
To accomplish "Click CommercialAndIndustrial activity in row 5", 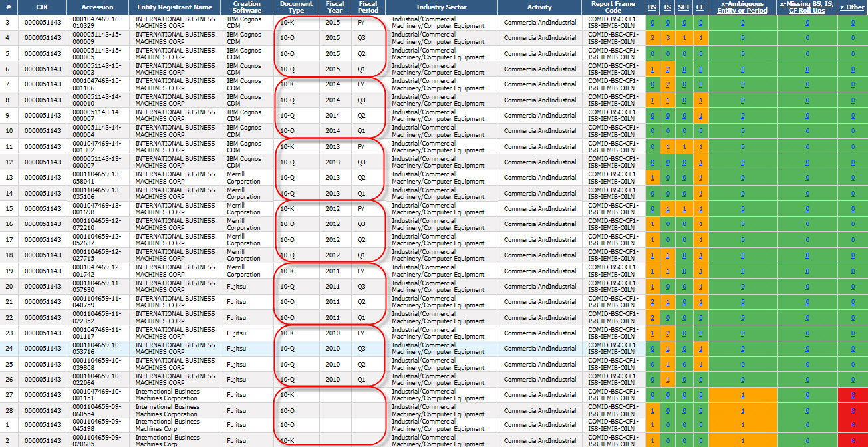I will [540, 53].
